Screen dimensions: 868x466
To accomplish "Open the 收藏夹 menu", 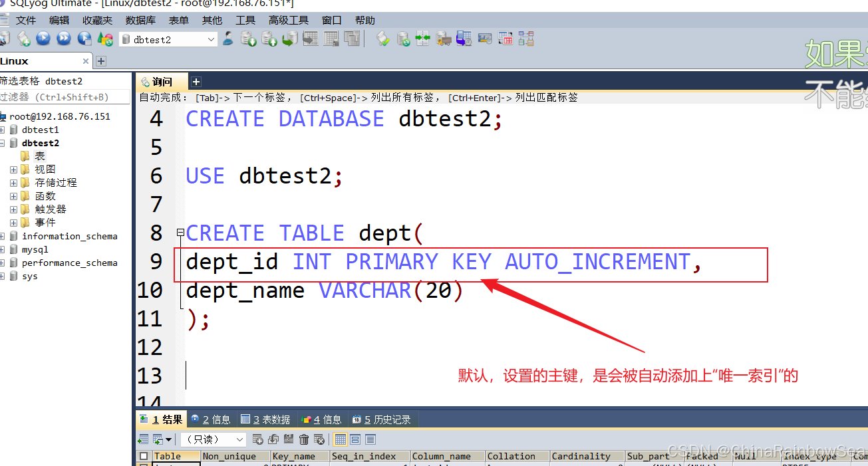I will [97, 21].
